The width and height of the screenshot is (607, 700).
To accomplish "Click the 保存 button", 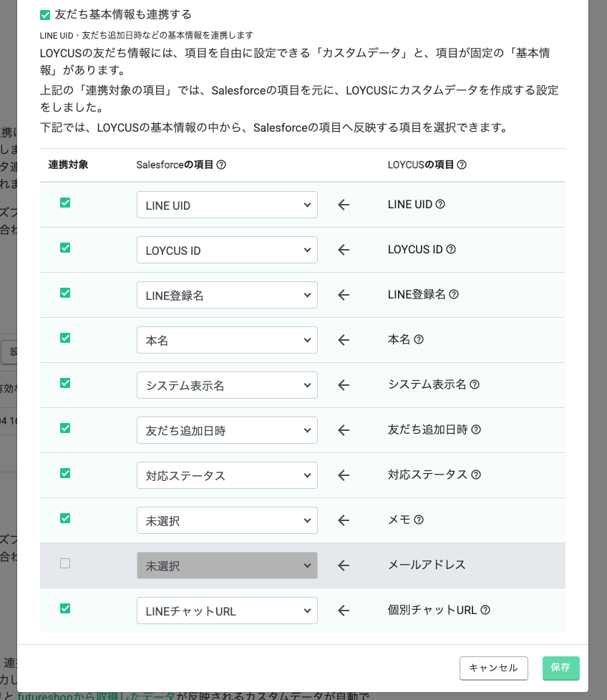I will (561, 669).
